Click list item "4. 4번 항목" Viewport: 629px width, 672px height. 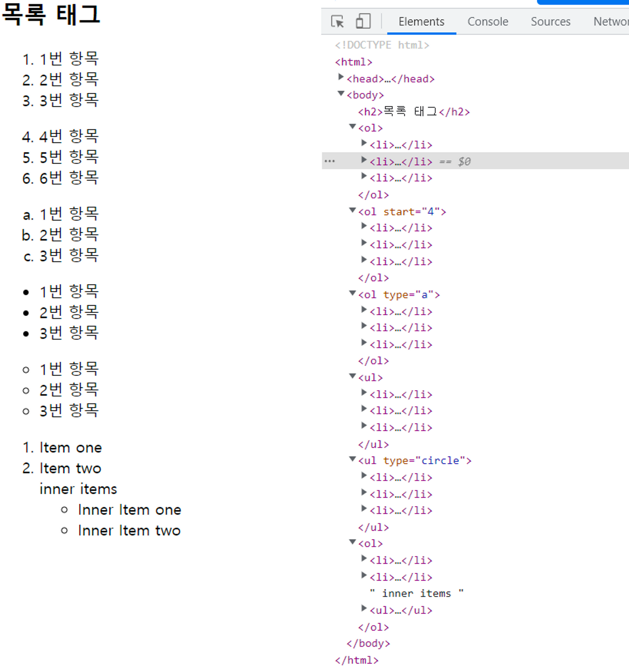tap(60, 136)
